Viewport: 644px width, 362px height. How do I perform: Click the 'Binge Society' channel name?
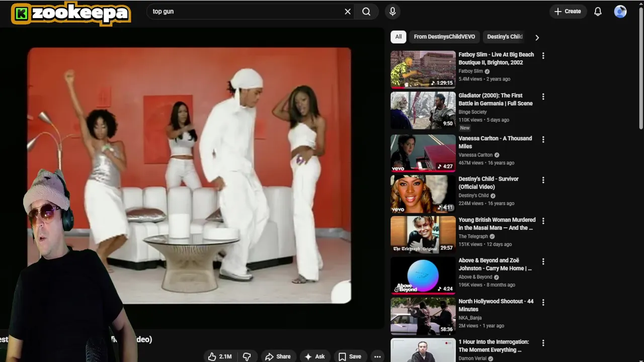(472, 112)
